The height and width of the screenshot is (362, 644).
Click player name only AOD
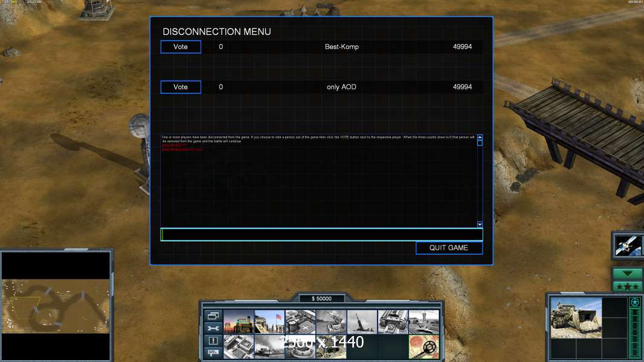pyautogui.click(x=341, y=87)
